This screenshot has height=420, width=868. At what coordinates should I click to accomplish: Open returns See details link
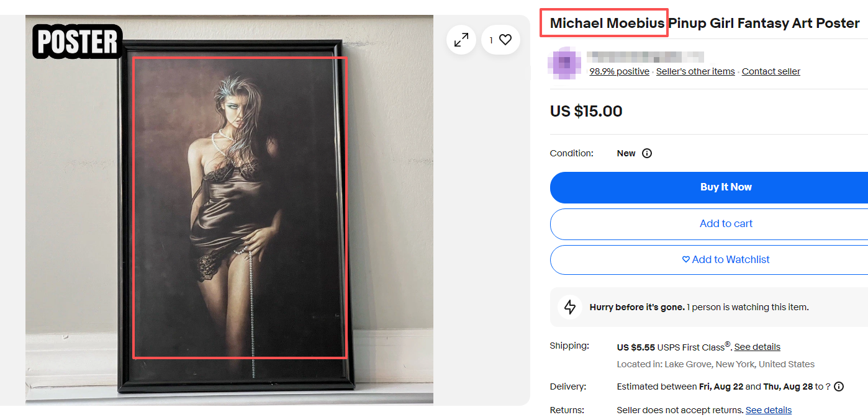(768, 410)
